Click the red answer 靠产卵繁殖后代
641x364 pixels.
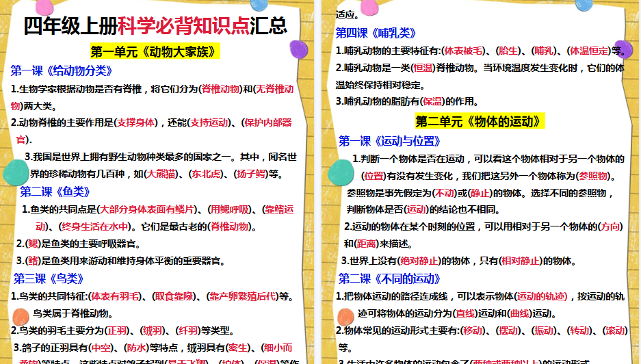point(243,296)
